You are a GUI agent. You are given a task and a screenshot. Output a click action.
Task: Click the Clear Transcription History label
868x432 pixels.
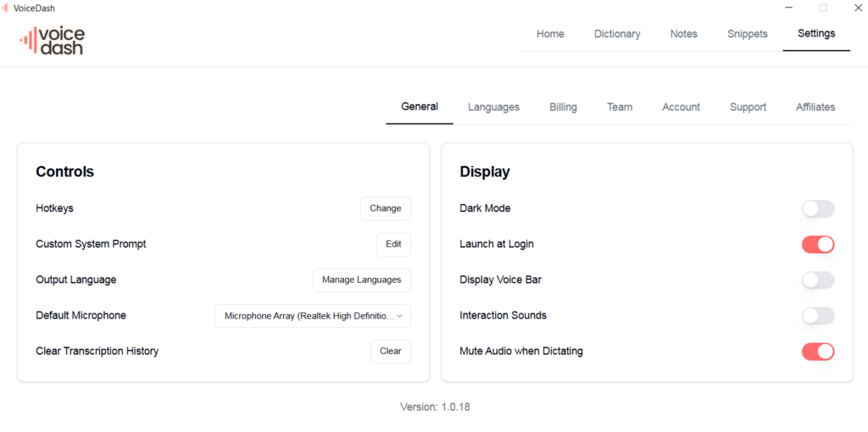97,351
